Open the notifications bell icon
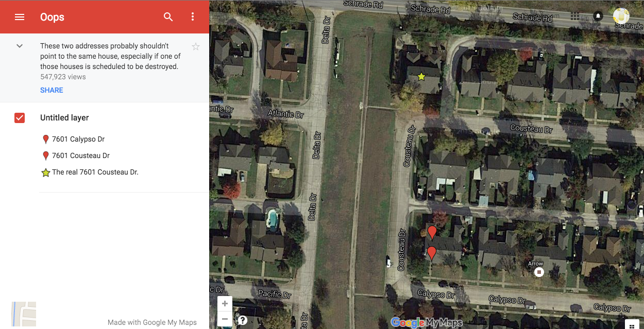 [x=598, y=16]
